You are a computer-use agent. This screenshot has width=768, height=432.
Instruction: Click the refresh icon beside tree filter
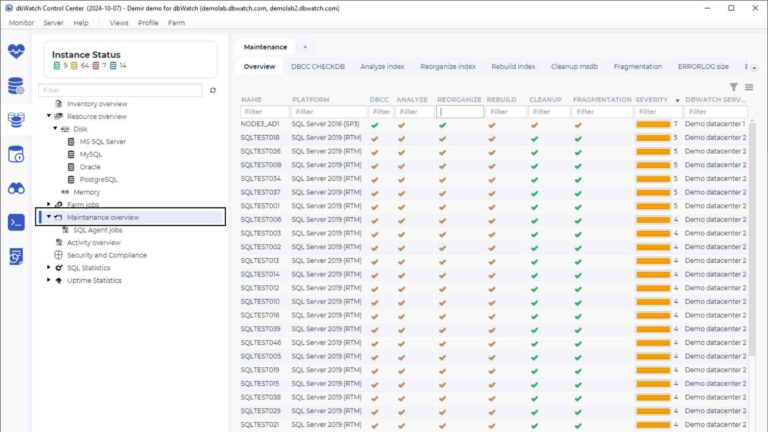coord(213,90)
